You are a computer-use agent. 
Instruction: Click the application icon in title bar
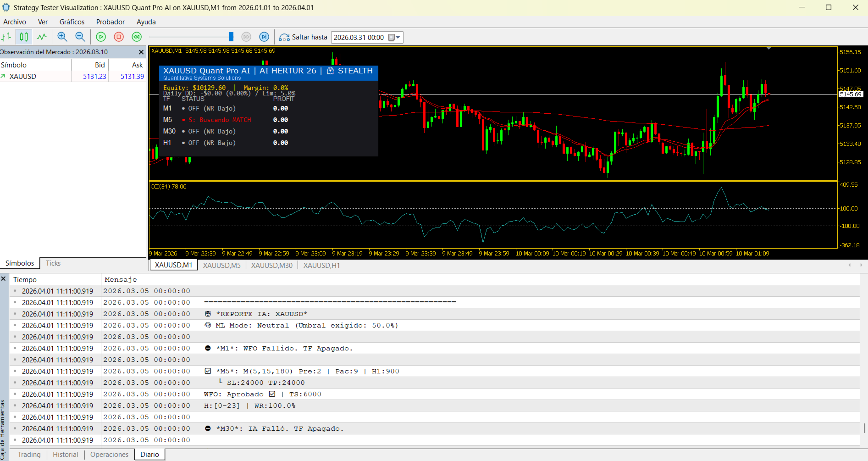(x=6, y=7)
